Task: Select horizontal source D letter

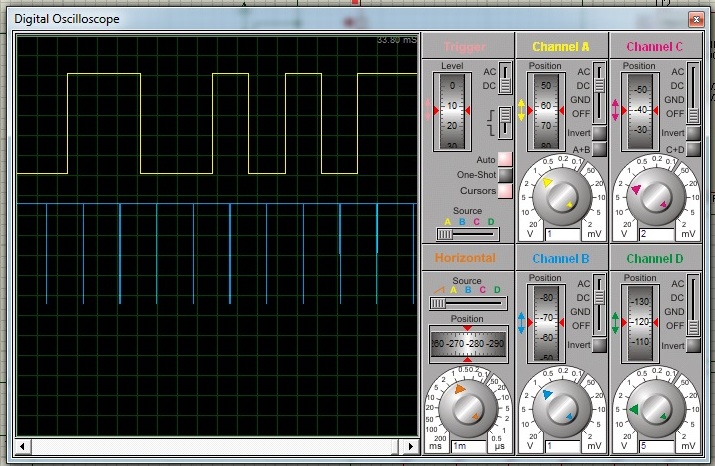Action: [x=497, y=290]
